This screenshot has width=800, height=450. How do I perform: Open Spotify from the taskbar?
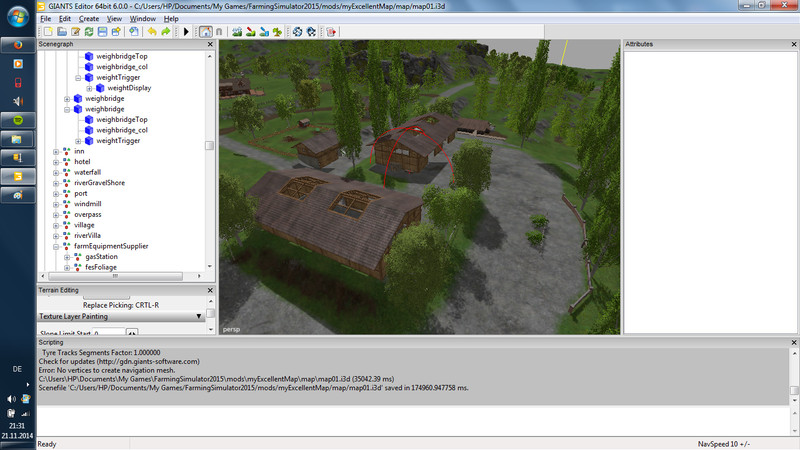pos(18,120)
